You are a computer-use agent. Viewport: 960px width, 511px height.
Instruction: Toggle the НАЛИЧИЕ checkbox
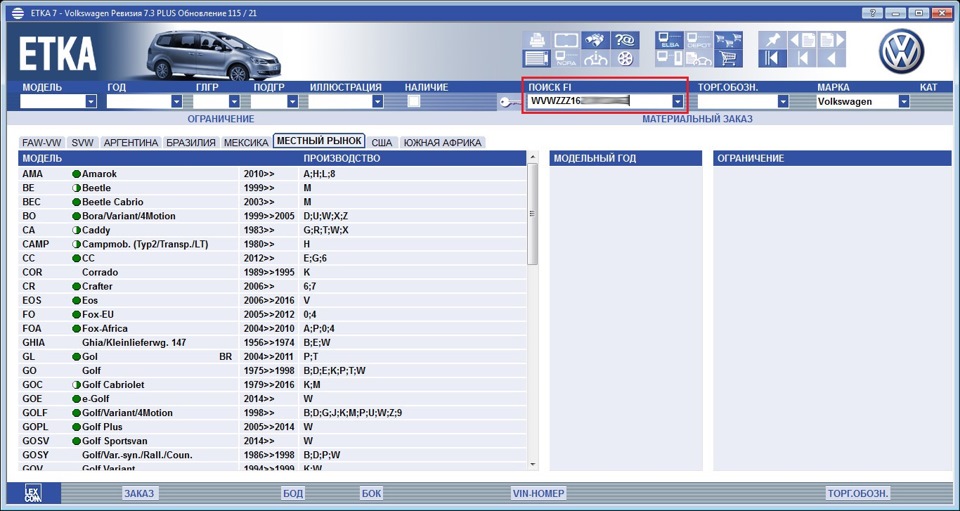click(x=414, y=102)
